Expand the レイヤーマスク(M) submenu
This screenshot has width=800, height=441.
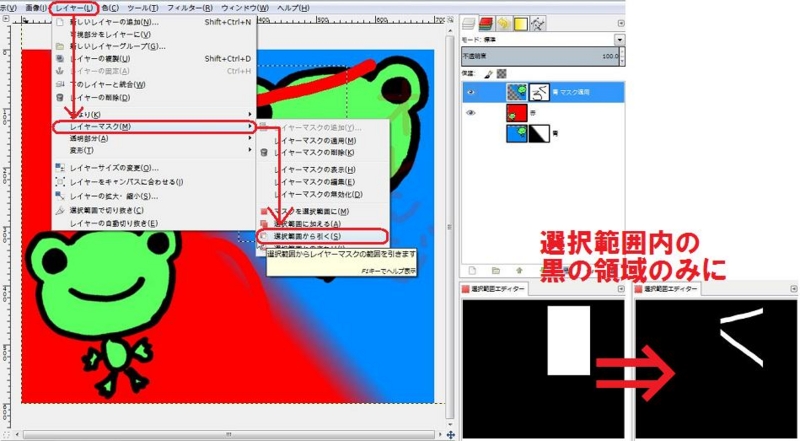(154, 127)
